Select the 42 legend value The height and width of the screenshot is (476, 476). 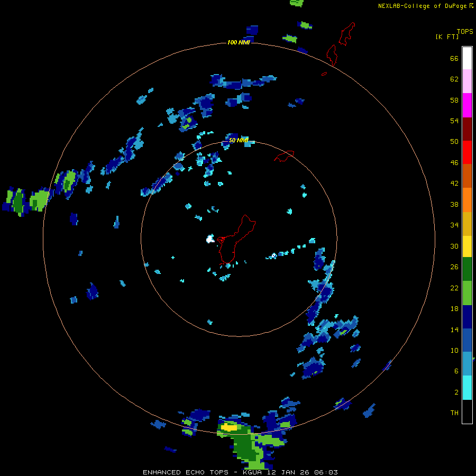point(454,183)
